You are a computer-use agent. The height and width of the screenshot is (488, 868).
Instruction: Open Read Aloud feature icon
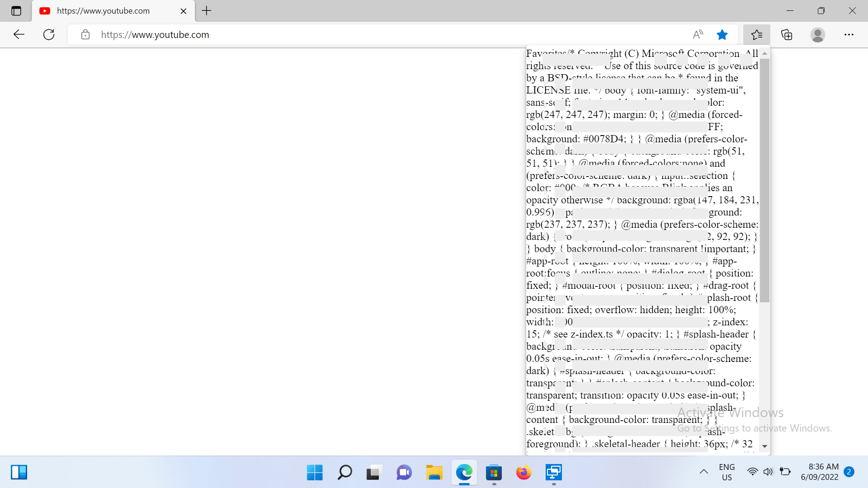(x=698, y=34)
